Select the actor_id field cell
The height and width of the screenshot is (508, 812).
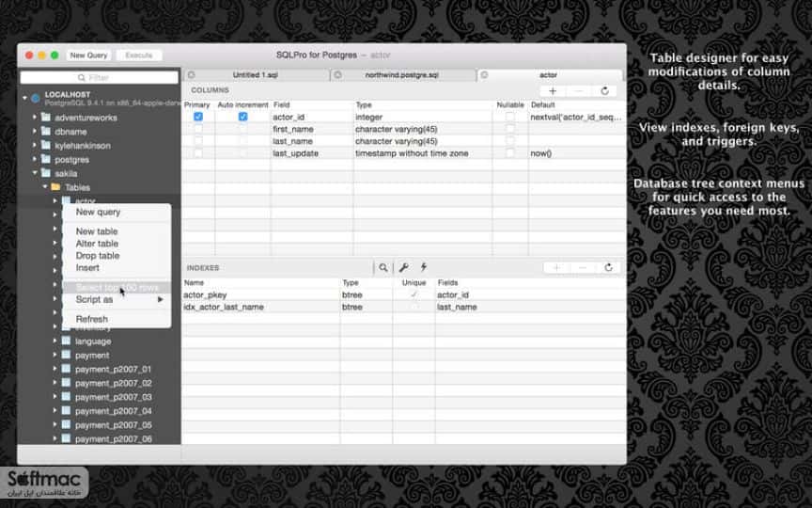tap(312, 118)
